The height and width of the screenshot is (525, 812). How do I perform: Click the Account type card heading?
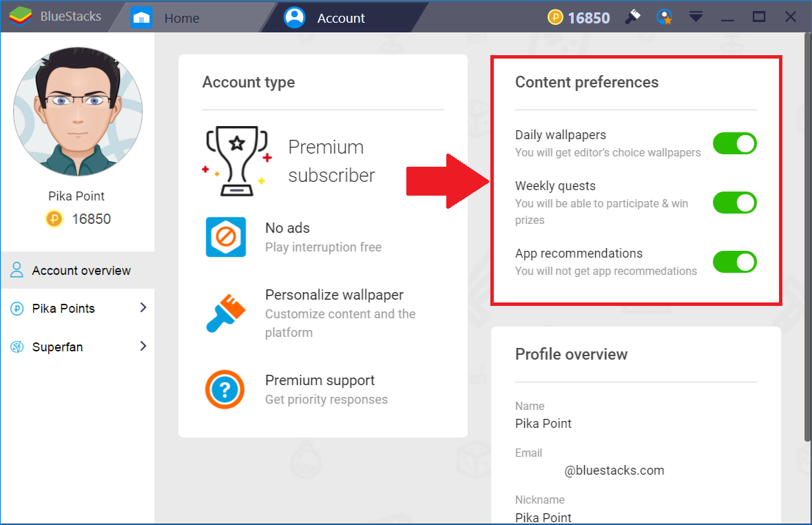[249, 83]
